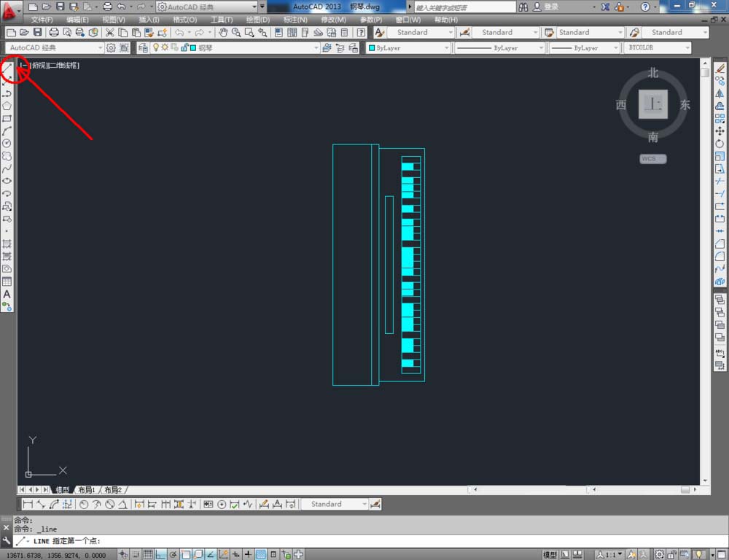Open the Help question mark icon
This screenshot has height=560, width=729.
point(361,32)
